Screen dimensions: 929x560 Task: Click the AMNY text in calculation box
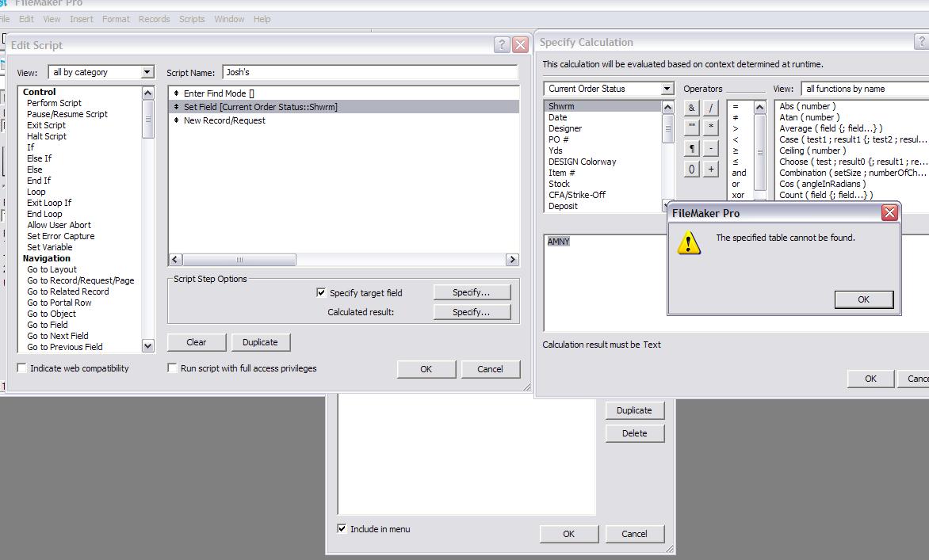[558, 242]
